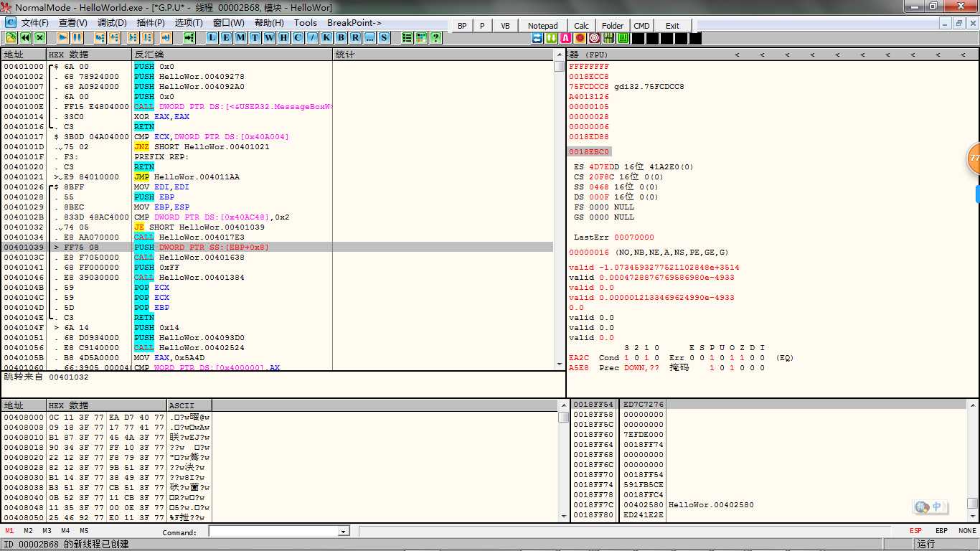Image resolution: width=980 pixels, height=551 pixels.
Task: Click the Restart program rewind icon
Action: tap(26, 37)
